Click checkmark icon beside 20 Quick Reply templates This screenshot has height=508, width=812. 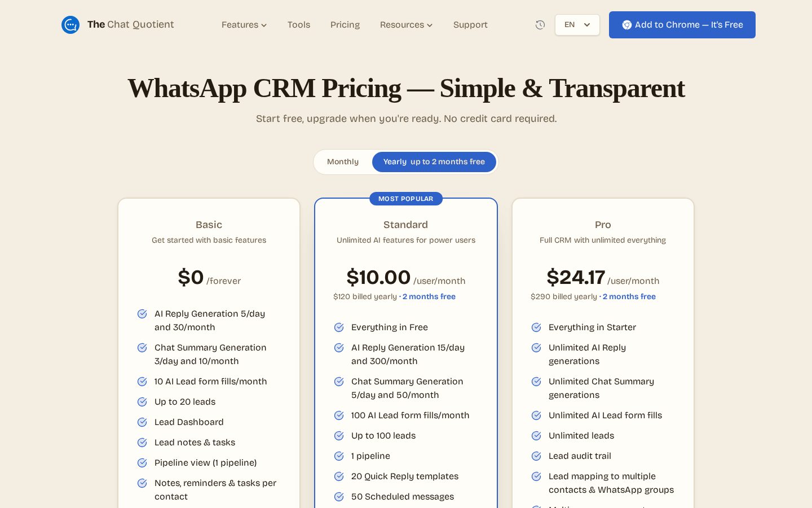[x=339, y=476]
